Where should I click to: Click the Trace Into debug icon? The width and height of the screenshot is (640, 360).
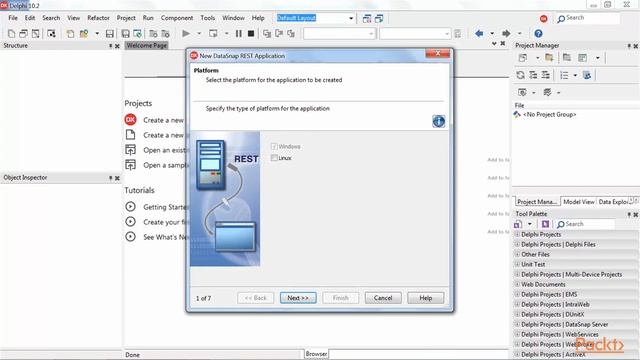(x=267, y=33)
